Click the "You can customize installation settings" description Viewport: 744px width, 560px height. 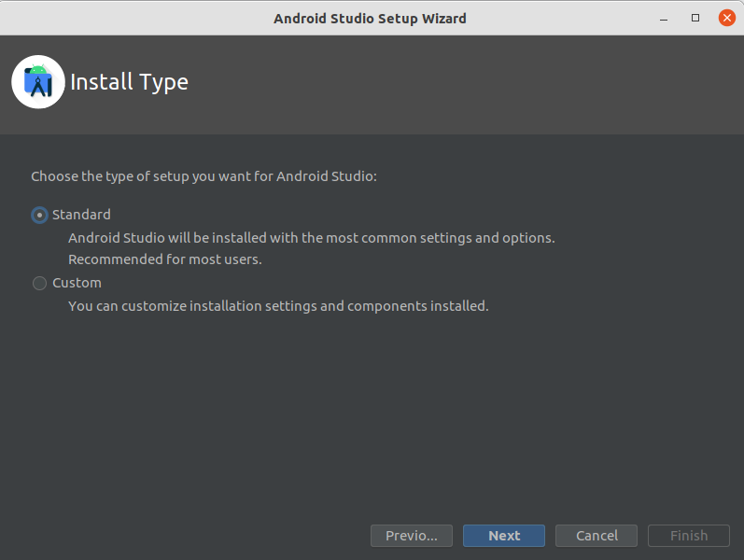[x=278, y=305]
